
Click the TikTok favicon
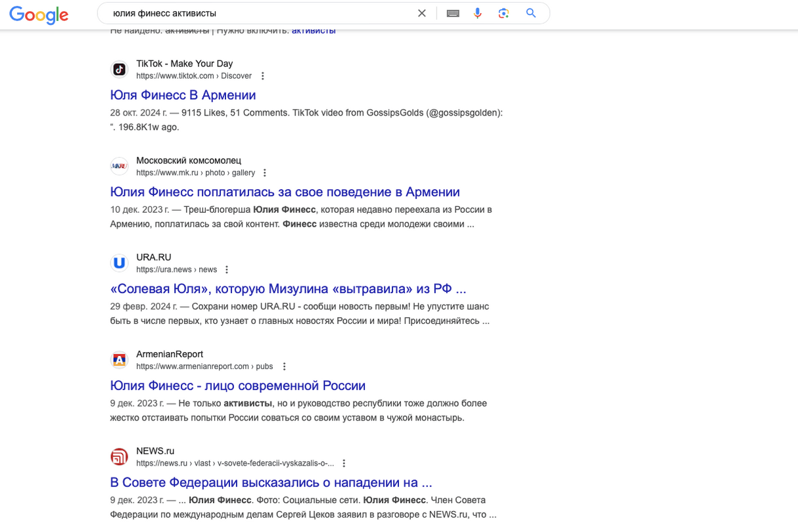[x=119, y=69]
